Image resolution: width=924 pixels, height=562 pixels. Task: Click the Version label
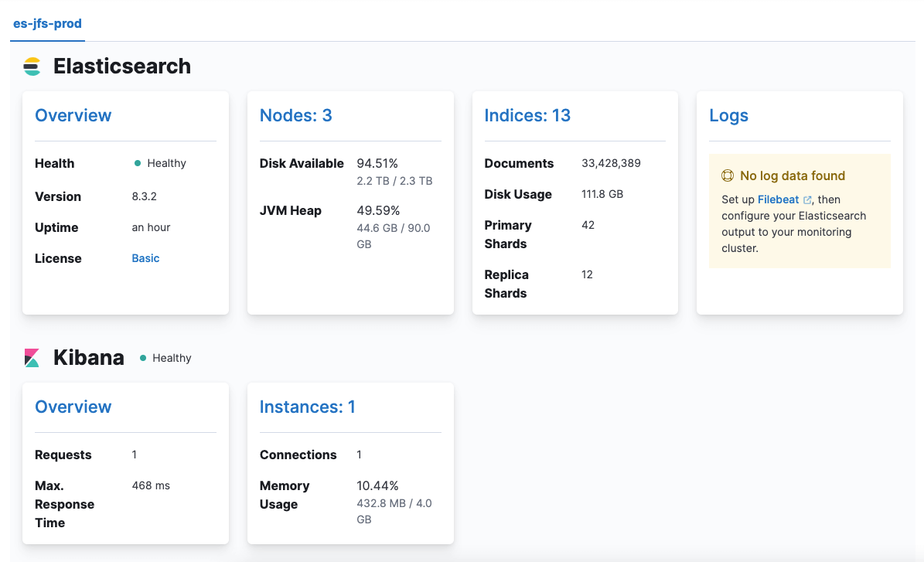[58, 196]
